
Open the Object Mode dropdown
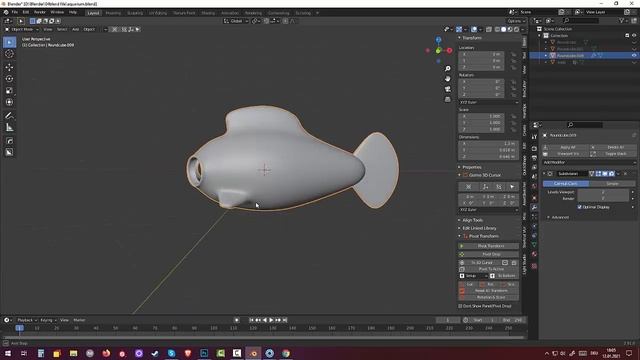tap(22, 29)
